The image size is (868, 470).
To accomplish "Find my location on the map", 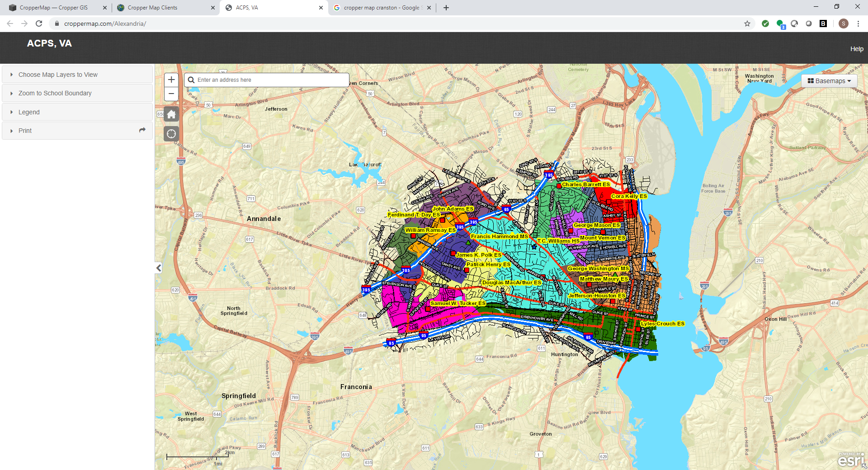I will pyautogui.click(x=171, y=134).
